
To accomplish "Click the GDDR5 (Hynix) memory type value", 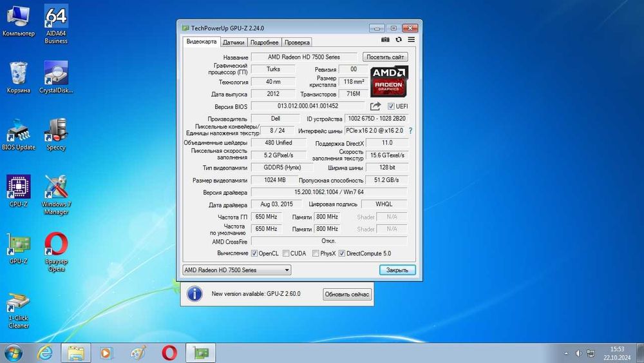I will [x=282, y=168].
